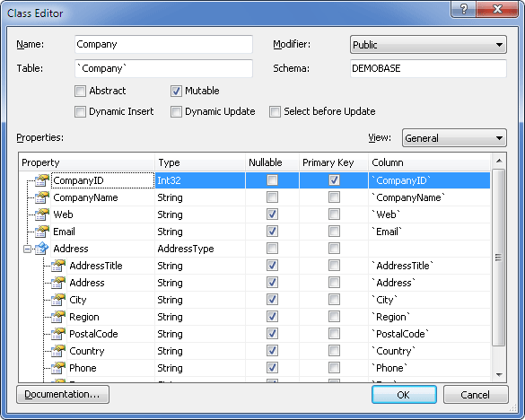Click the AddressTitle property icon
The width and height of the screenshot is (525, 420).
click(58, 266)
